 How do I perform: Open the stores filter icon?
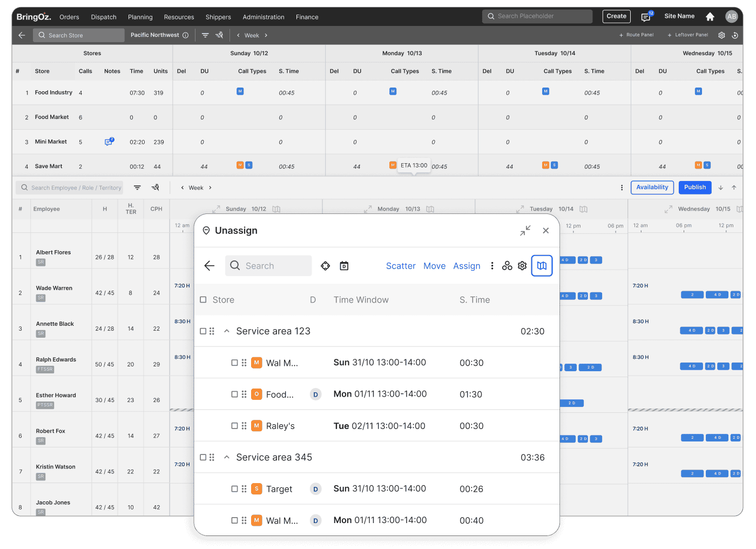pos(205,35)
